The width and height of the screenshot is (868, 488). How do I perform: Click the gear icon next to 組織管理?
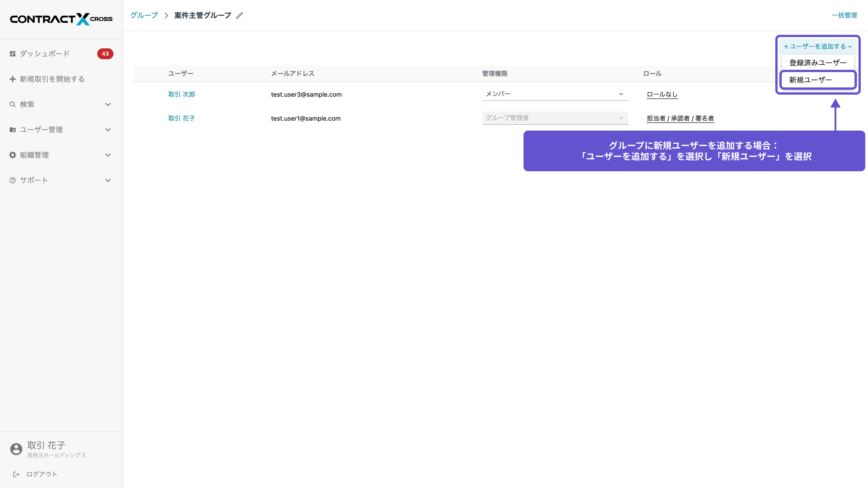coord(12,155)
